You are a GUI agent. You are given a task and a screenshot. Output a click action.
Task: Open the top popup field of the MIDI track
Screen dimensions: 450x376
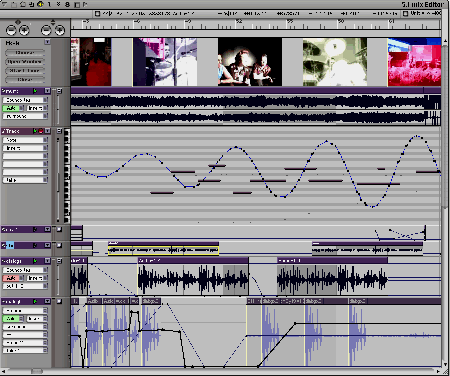pyautogui.click(x=25, y=140)
